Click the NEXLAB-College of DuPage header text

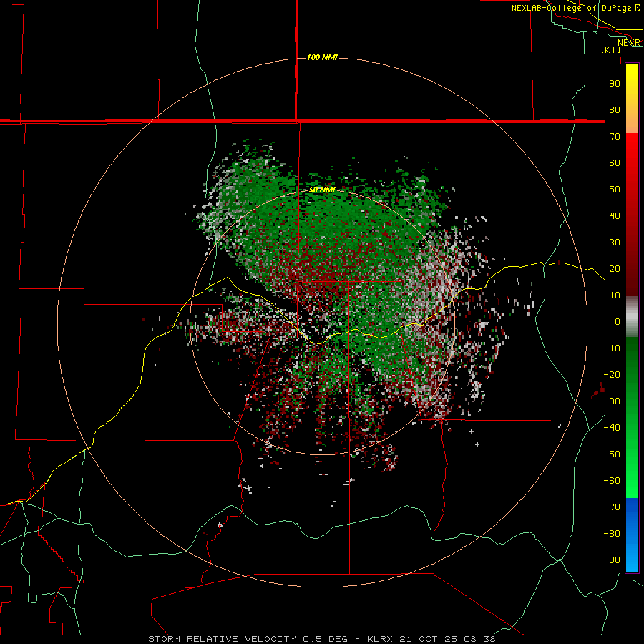576,8
